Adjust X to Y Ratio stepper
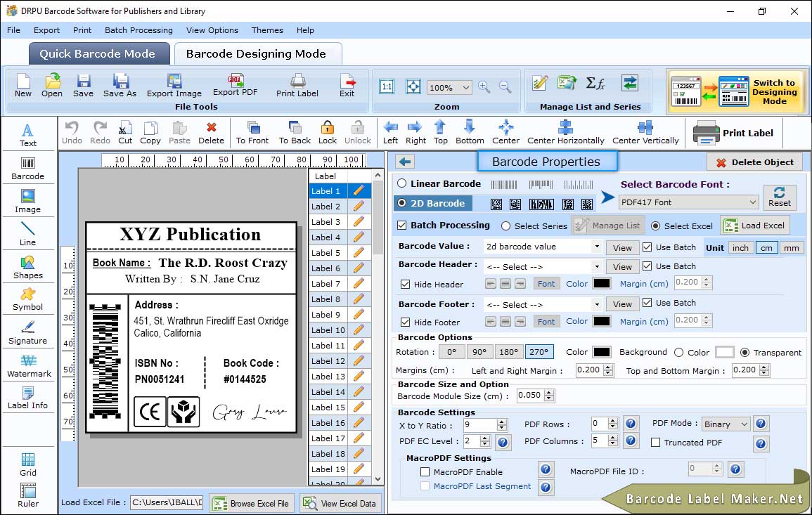 pyautogui.click(x=501, y=425)
